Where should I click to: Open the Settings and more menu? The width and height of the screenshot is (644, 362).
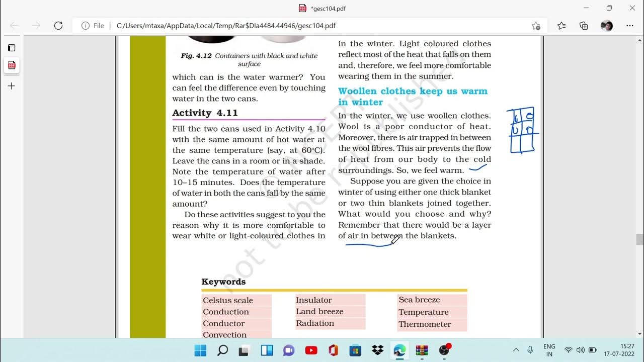point(629,26)
